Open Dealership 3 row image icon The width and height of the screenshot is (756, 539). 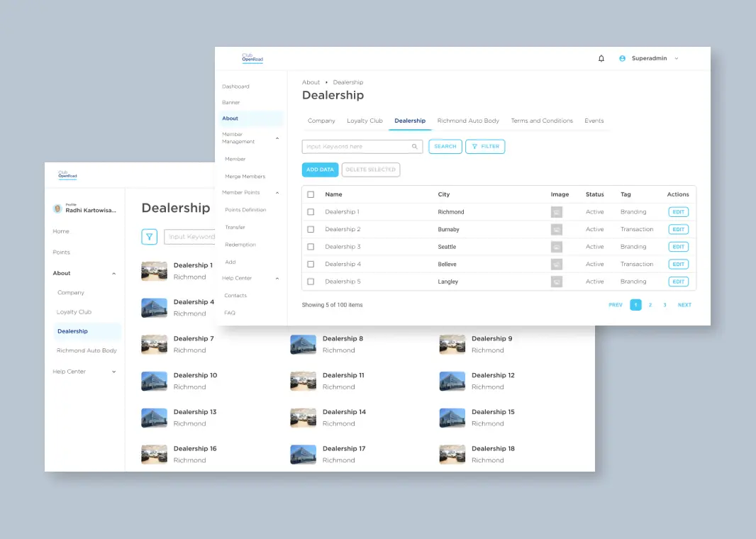[557, 247]
